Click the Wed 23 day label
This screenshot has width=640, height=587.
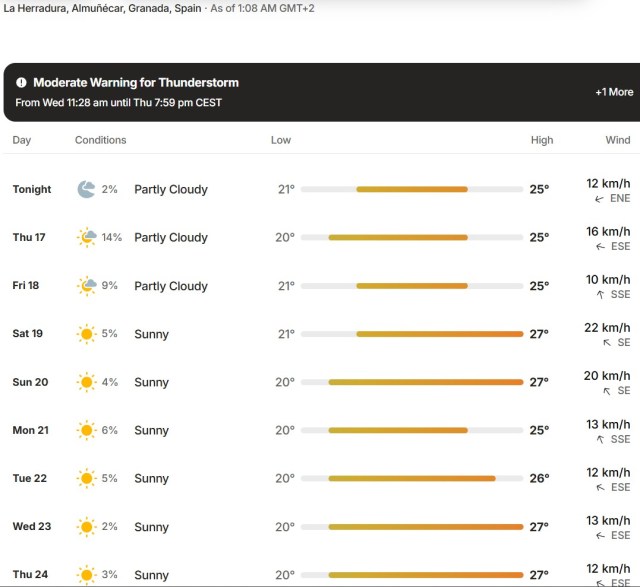32,526
